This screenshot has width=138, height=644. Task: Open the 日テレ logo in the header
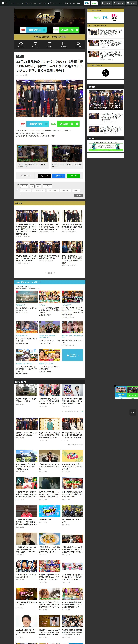click(x=5, y=3)
